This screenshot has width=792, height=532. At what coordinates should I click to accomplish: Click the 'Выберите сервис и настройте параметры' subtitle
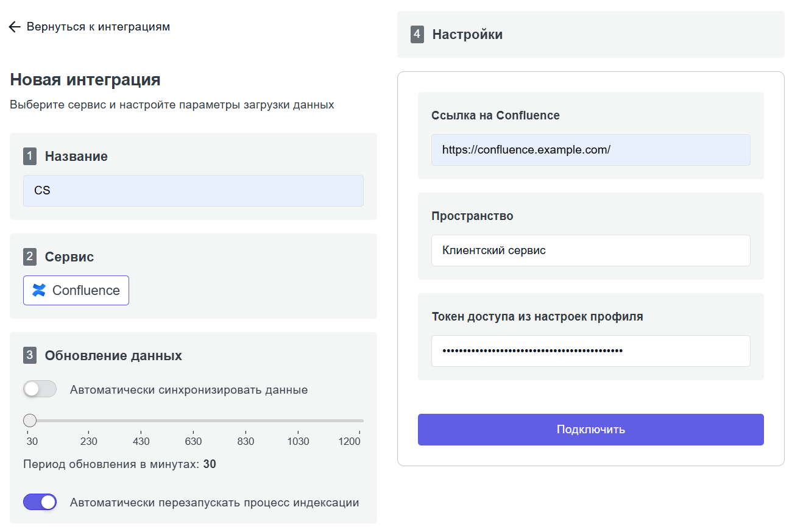click(172, 105)
